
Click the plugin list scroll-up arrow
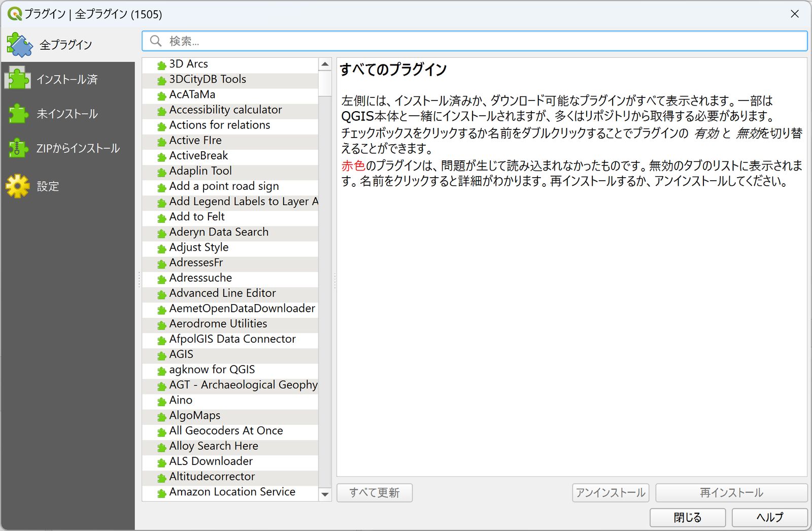[x=325, y=64]
